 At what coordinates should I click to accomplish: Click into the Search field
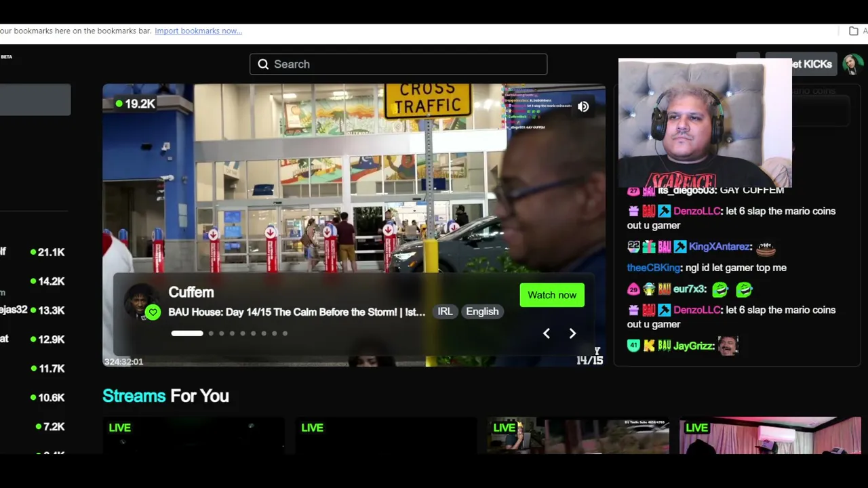(x=398, y=64)
